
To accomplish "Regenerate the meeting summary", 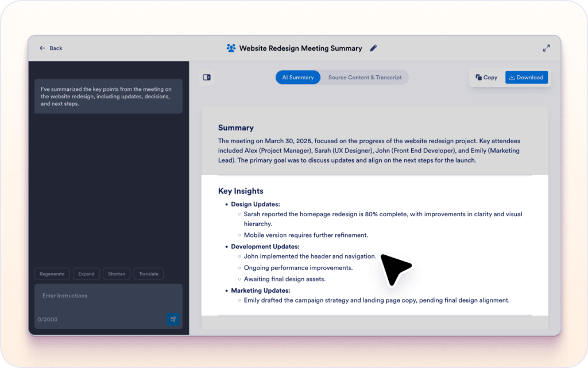I will [x=52, y=274].
